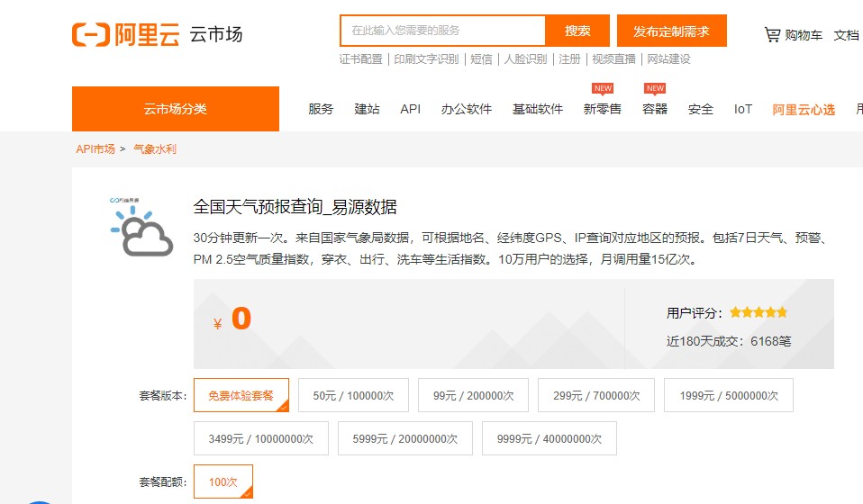
Task: Click the 发布定制需求 button
Action: 671,31
